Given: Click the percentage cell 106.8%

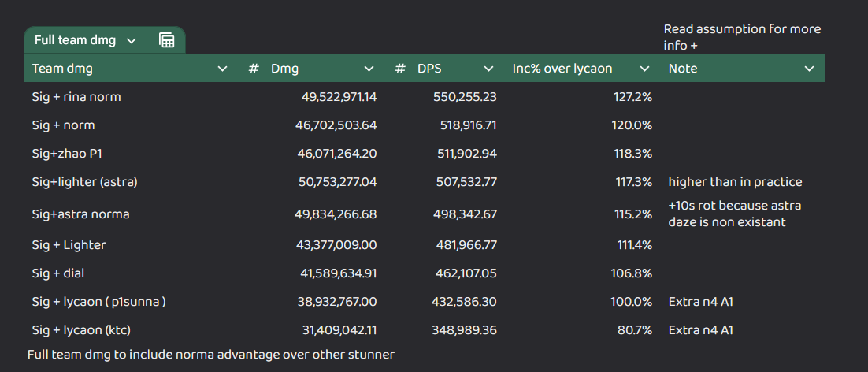Looking at the screenshot, I should point(632,273).
